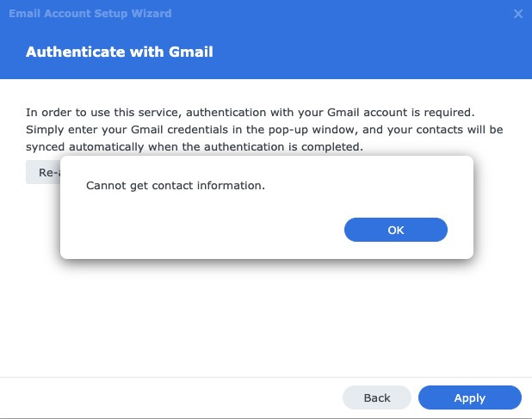Click the word 'authentication' in the first line

click(x=226, y=113)
